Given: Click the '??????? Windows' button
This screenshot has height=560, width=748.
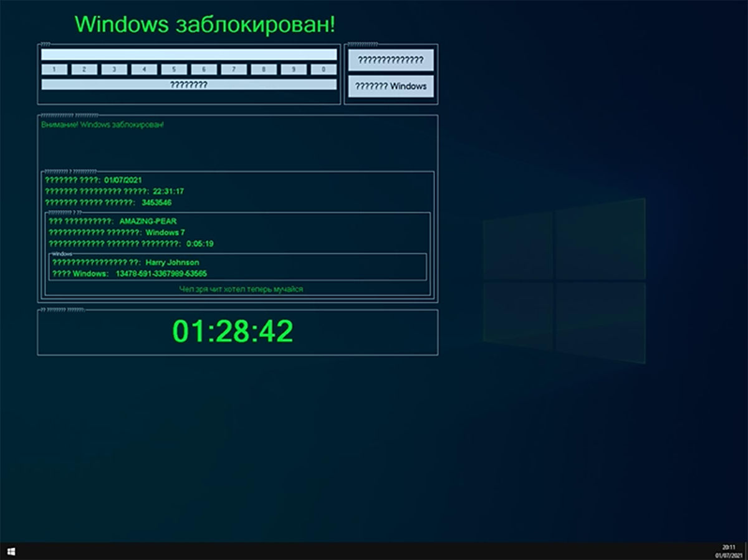Looking at the screenshot, I should [390, 86].
